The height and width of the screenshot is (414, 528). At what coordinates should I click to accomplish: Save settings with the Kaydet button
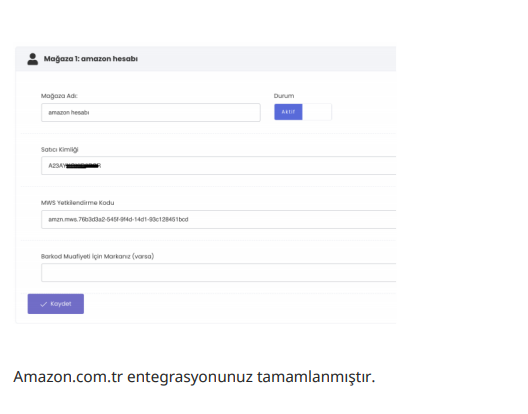56,304
